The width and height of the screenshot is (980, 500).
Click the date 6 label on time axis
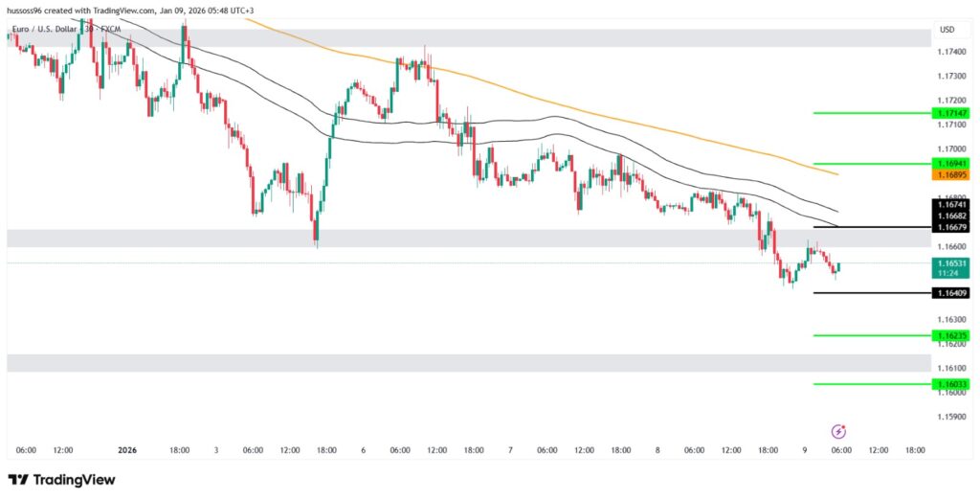(x=363, y=450)
